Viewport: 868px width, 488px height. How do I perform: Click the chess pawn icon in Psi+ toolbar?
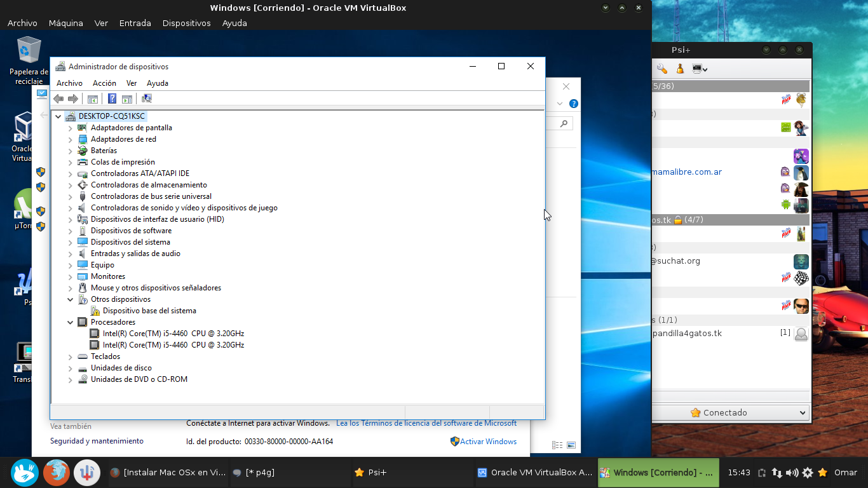point(680,69)
